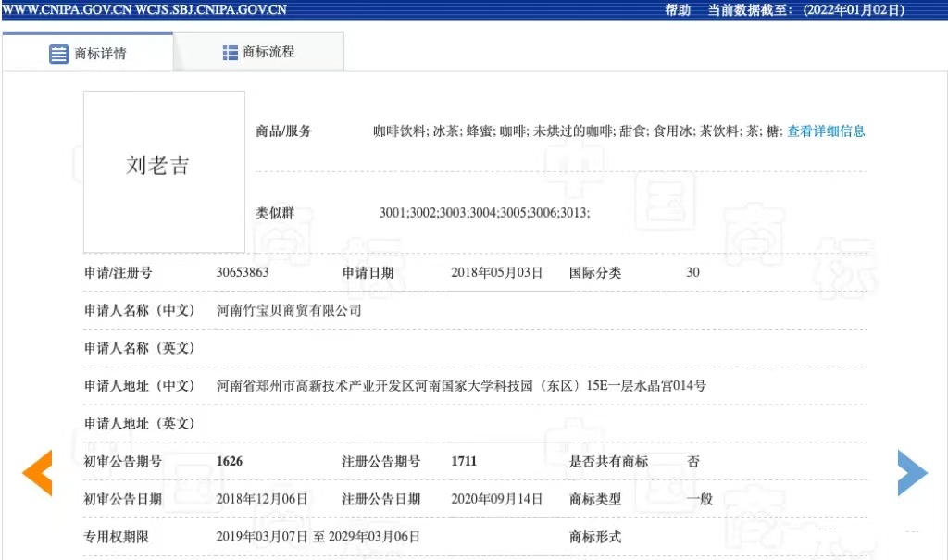Viewport: 948px width, 560px height.
Task: Select registration announcement date 2020年09月14日
Action: pos(496,500)
